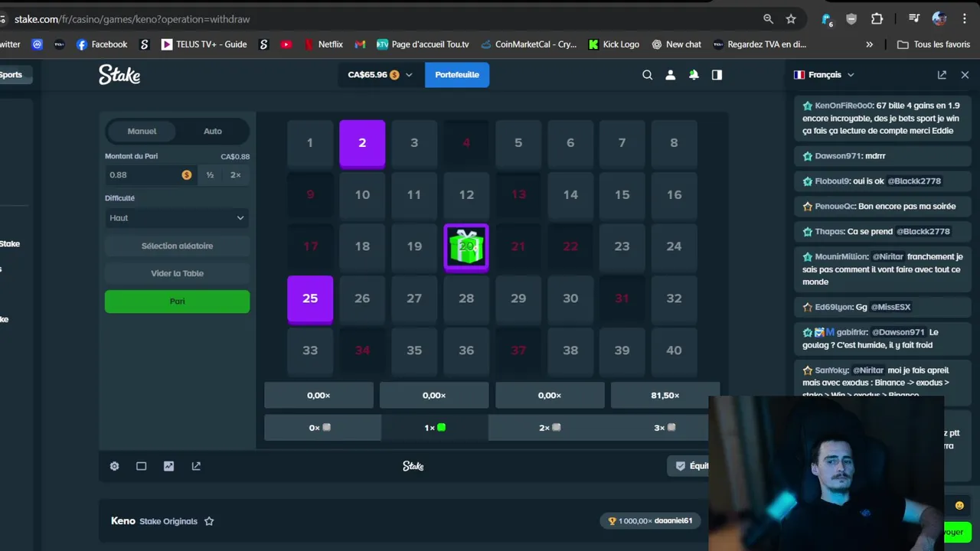The width and height of the screenshot is (980, 551).
Task: Halve the bet with ½ button
Action: [210, 175]
